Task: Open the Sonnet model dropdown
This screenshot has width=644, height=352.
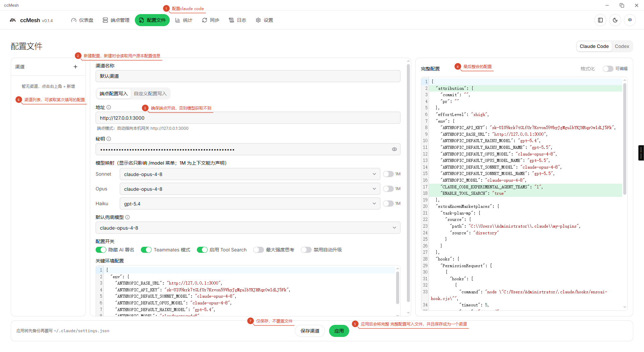Action: tap(250, 174)
